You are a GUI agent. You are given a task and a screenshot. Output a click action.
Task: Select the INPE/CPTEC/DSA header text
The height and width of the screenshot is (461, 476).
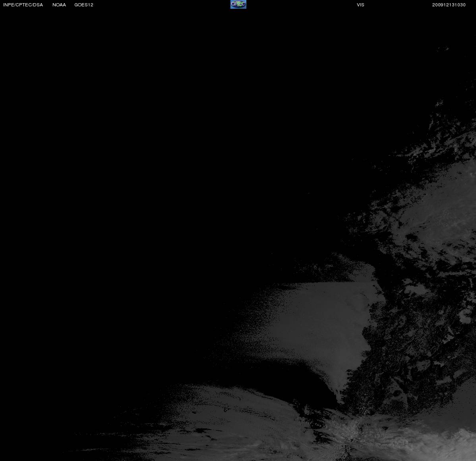point(23,5)
